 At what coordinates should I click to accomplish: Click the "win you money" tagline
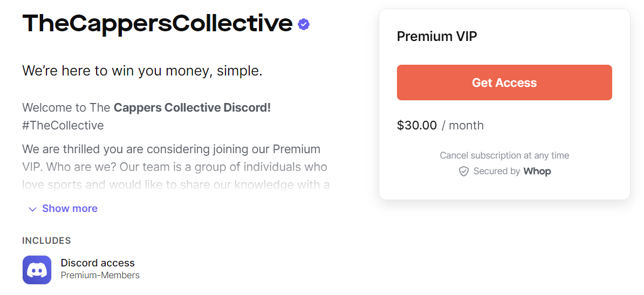coord(142,71)
